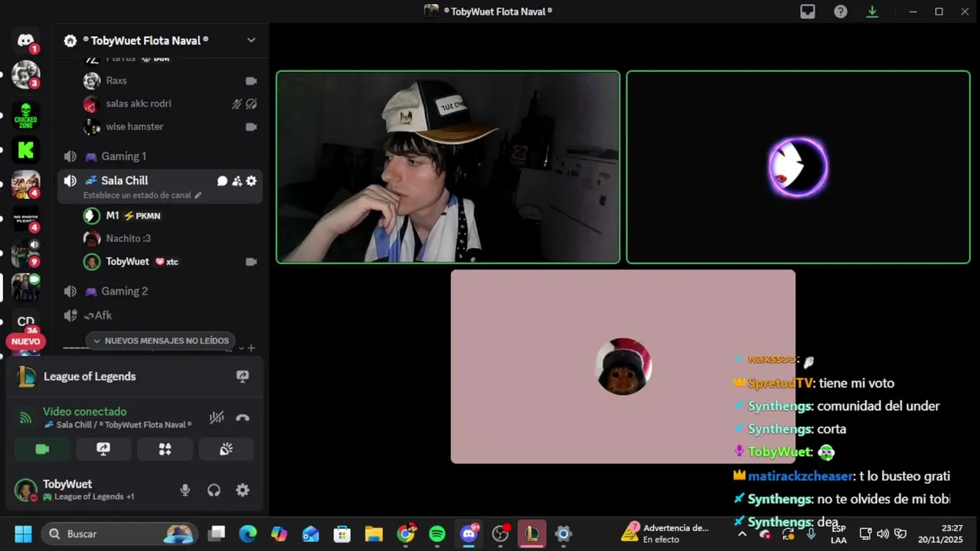This screenshot has height=551, width=980.
Task: Deafen headphones in user panel
Action: (214, 491)
